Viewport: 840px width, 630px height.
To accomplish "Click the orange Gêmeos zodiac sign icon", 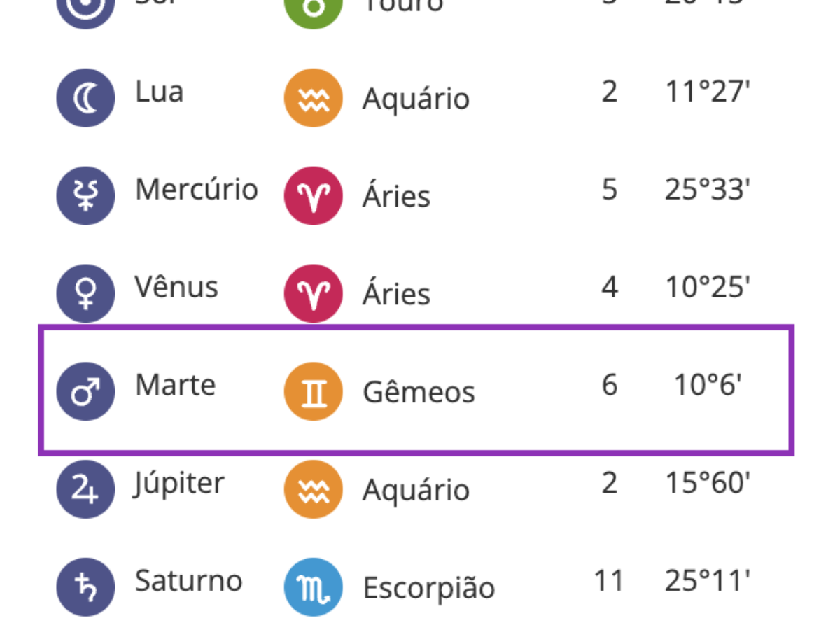I will 314,391.
